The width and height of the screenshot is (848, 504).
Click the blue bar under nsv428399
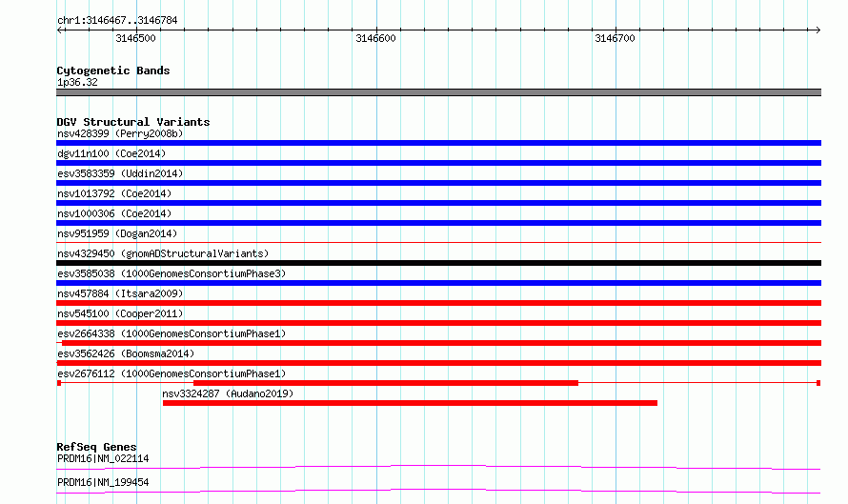coord(438,143)
